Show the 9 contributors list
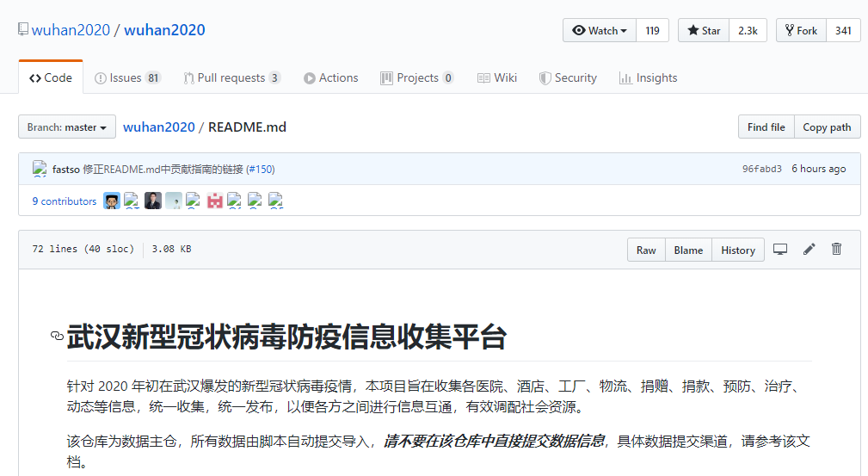868x476 pixels. pos(65,201)
